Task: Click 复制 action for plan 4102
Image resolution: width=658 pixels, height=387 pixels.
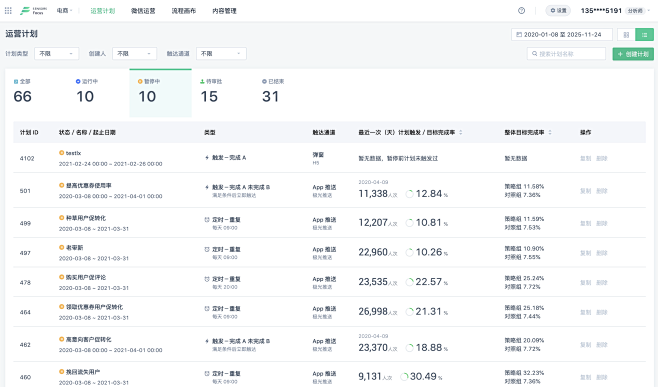Action: (x=585, y=159)
